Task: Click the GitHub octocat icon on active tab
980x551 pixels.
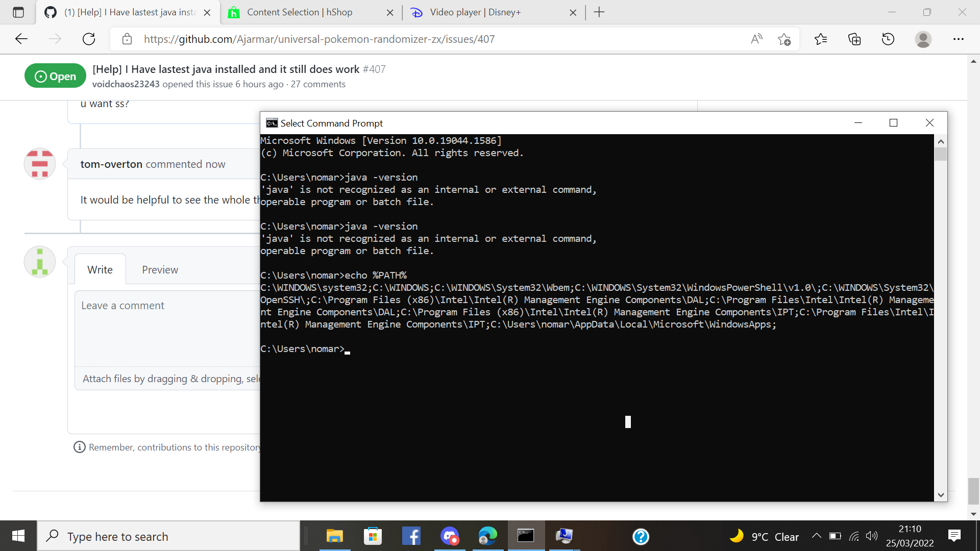Action: [50, 12]
